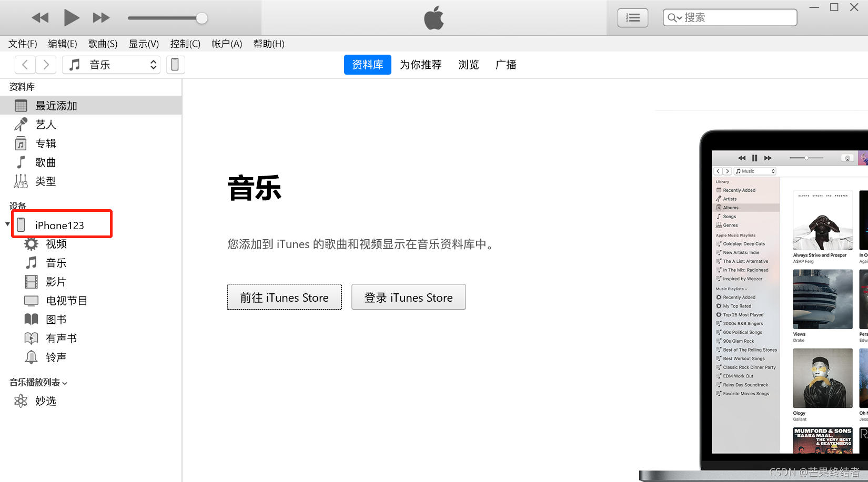Switch to the 为你推荐 tab
The width and height of the screenshot is (868, 482).
pyautogui.click(x=421, y=65)
